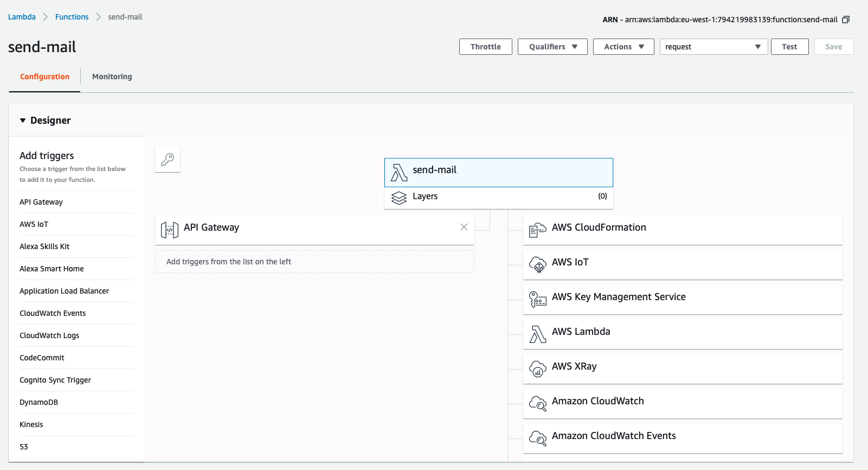Click the AWS CloudFormation icon
Image resolution: width=868 pixels, height=470 pixels.
point(538,230)
